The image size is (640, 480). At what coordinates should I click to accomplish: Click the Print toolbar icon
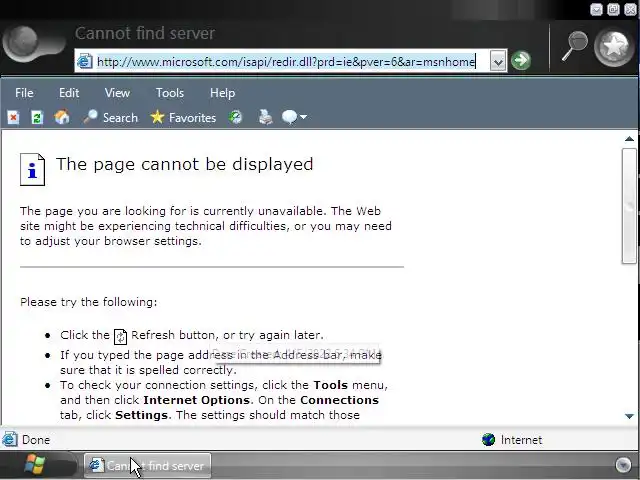tap(266, 118)
